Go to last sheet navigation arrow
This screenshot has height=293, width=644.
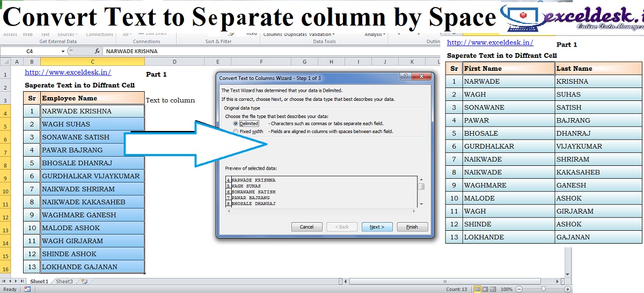point(23,281)
